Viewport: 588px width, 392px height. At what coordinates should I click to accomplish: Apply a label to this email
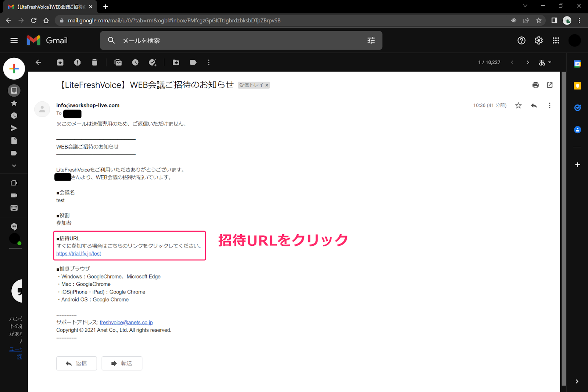coord(193,63)
